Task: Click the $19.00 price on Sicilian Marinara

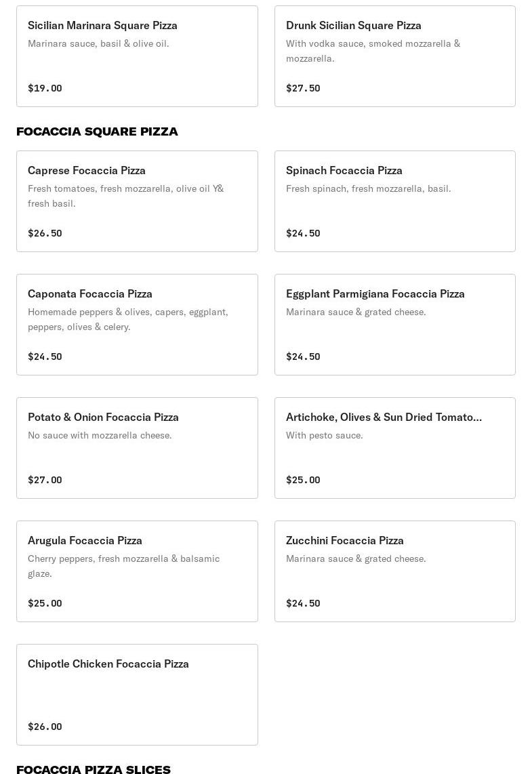Action: coord(45,88)
